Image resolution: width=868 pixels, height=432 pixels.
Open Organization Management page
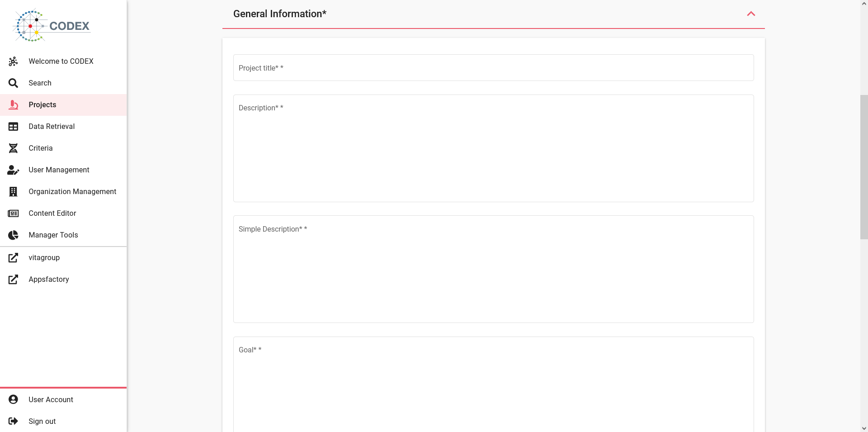tap(63, 191)
